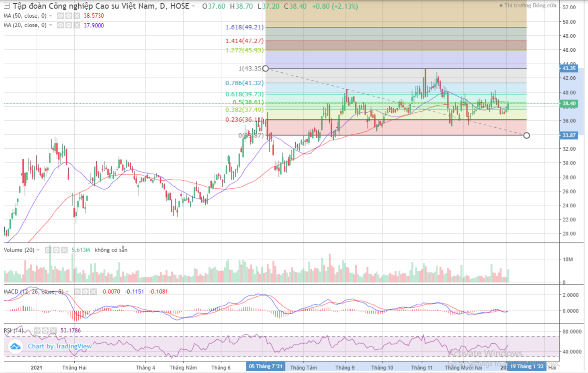Expand the MA 20 legend dropdown arrow
The image size is (588, 373).
tap(51, 25)
